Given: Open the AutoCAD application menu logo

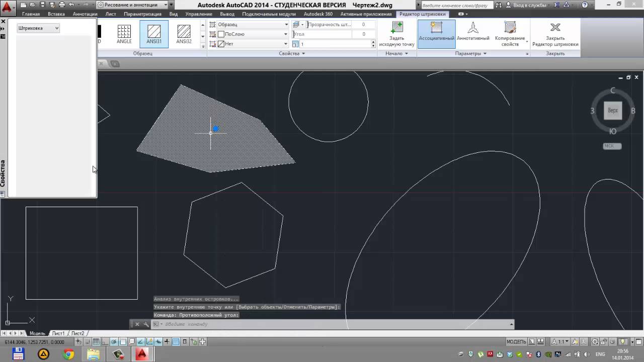Looking at the screenshot, I should 8,8.
